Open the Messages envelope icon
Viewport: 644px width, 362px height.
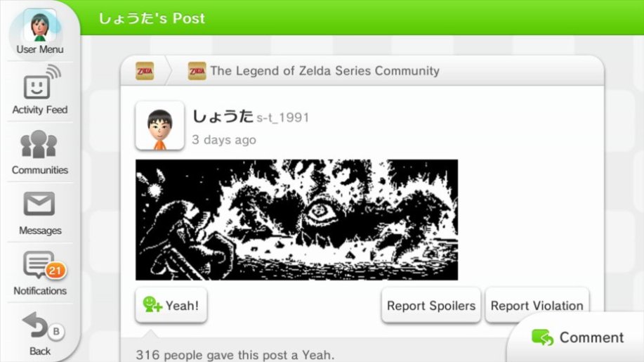click(39, 204)
